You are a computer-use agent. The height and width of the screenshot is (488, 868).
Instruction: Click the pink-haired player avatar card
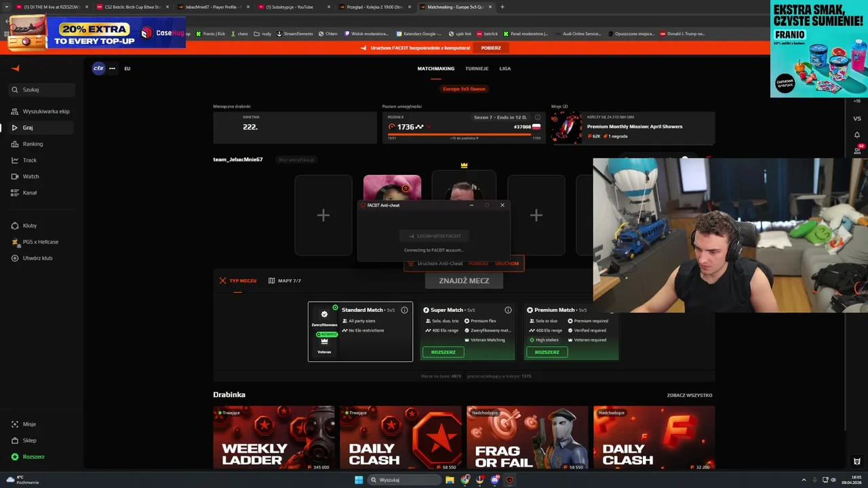coord(392,188)
